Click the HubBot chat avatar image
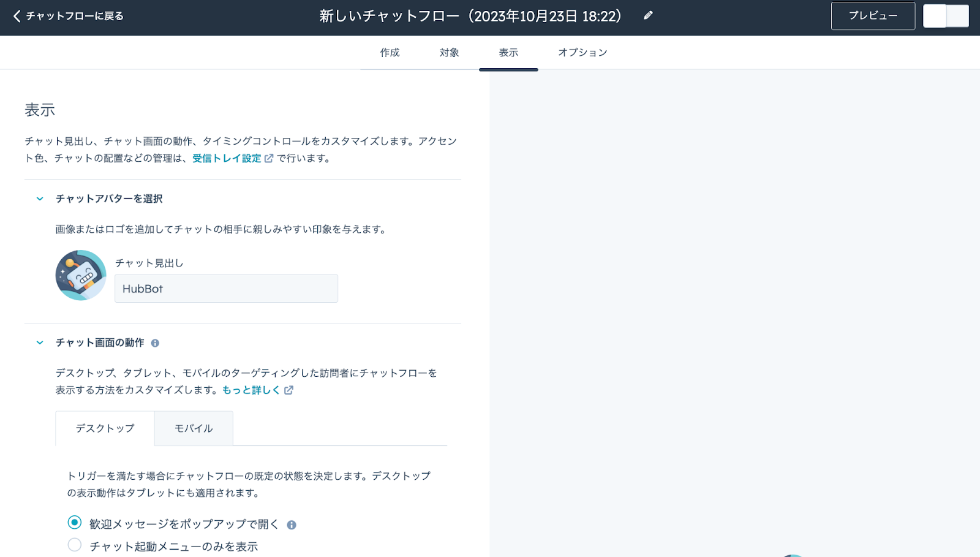The image size is (980, 557). [x=81, y=275]
